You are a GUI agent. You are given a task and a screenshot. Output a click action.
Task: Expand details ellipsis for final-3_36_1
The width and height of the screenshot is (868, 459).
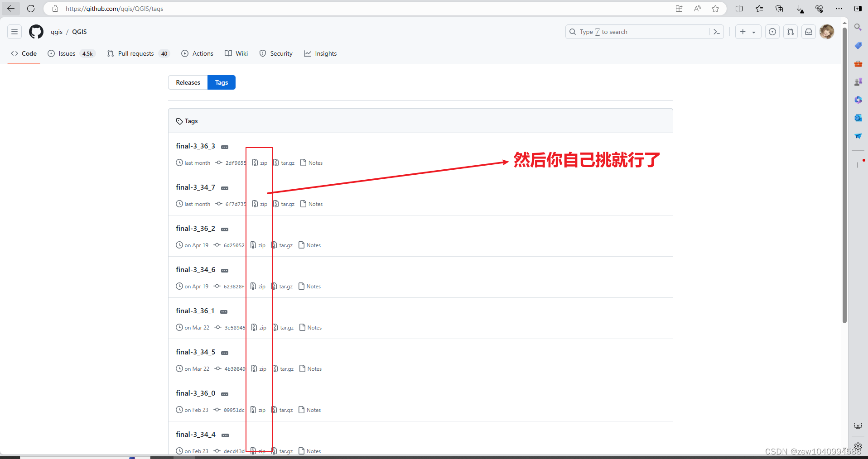pos(224,311)
